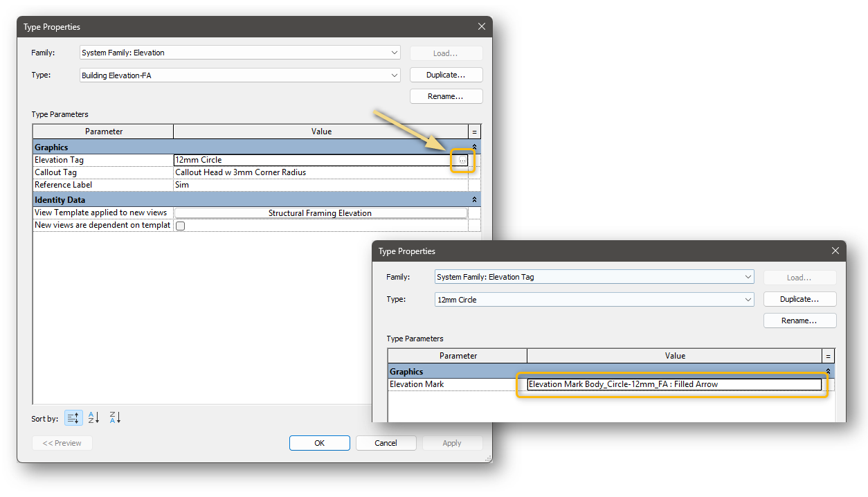Click Value column header in Elevation Tag dialog
The image size is (868, 497).
[x=675, y=356]
